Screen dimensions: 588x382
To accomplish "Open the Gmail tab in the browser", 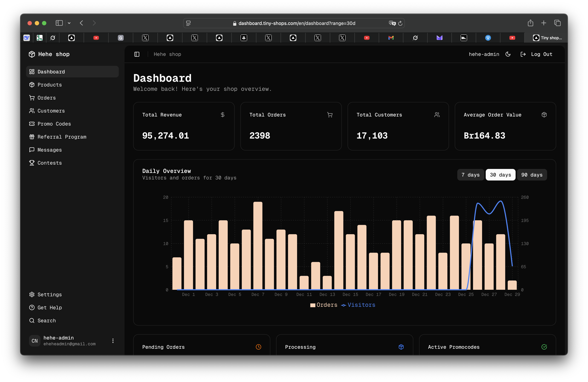I will 391,38.
